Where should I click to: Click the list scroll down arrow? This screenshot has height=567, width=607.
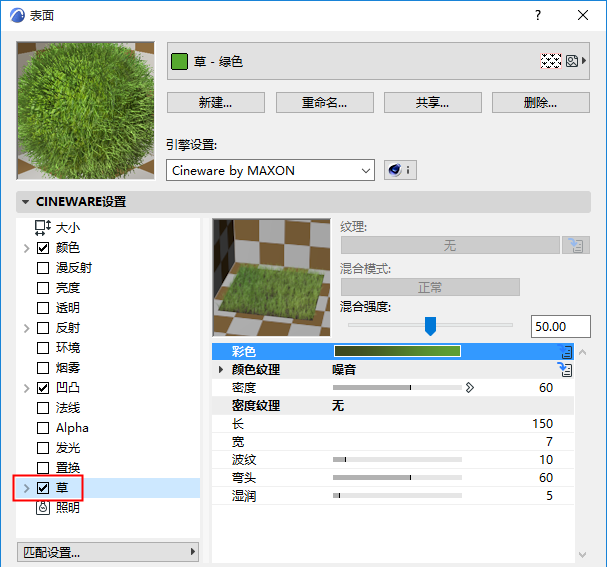point(582,555)
